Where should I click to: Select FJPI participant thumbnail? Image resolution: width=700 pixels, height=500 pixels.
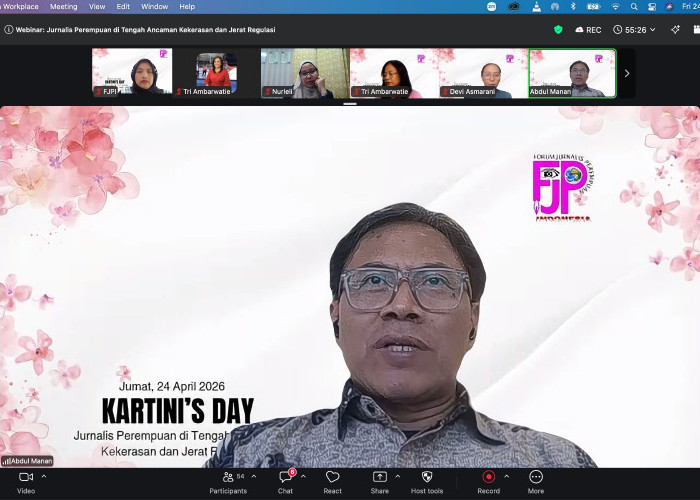click(x=132, y=73)
